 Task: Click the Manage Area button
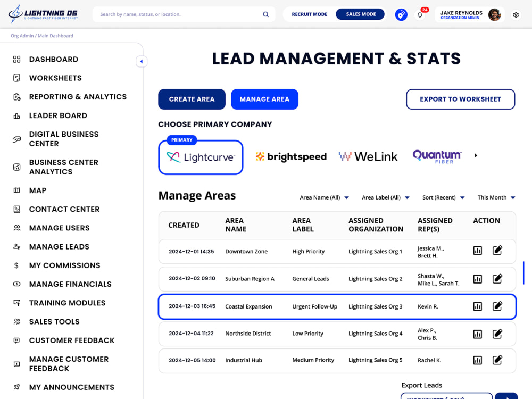click(264, 99)
